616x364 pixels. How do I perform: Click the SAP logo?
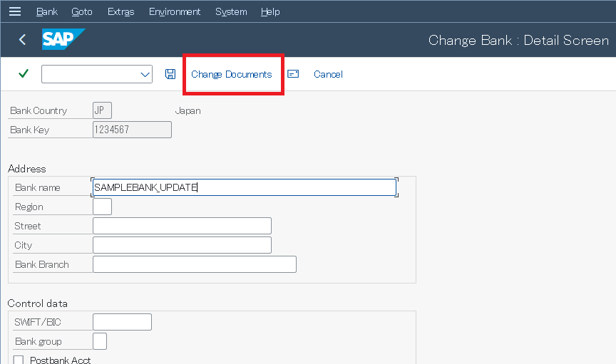pyautogui.click(x=63, y=39)
